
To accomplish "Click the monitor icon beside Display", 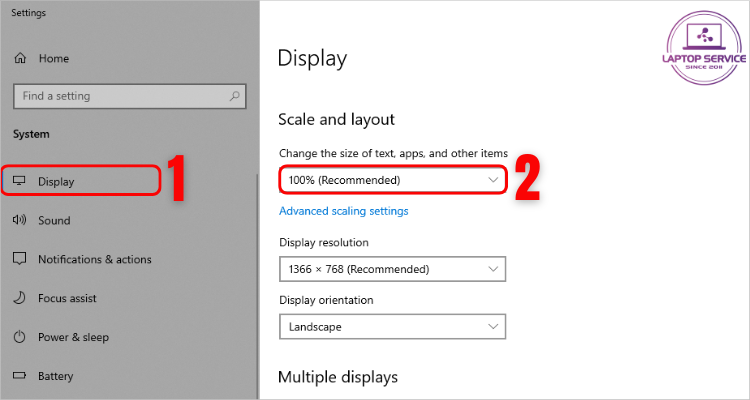I will point(19,181).
